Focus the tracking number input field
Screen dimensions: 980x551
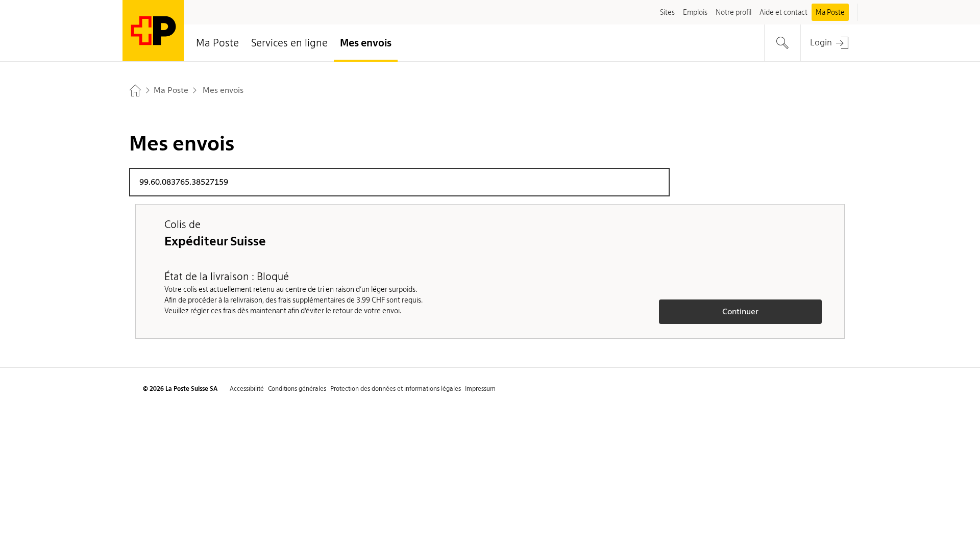click(399, 182)
